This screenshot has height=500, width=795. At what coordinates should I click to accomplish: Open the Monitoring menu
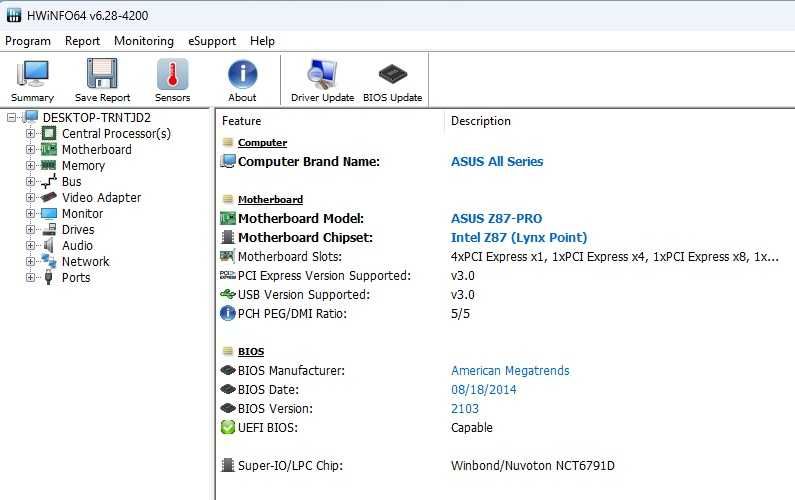(144, 41)
